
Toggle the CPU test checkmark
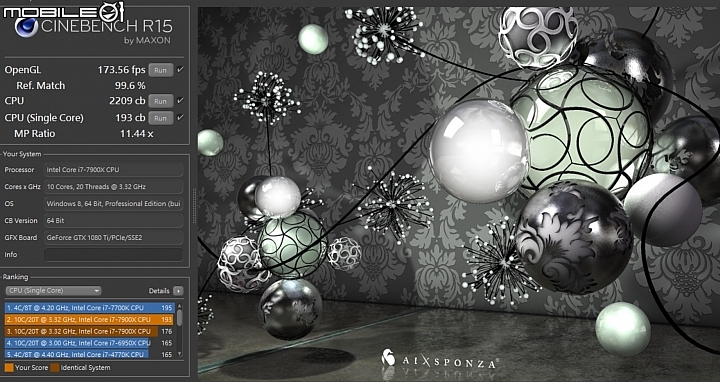(x=180, y=101)
